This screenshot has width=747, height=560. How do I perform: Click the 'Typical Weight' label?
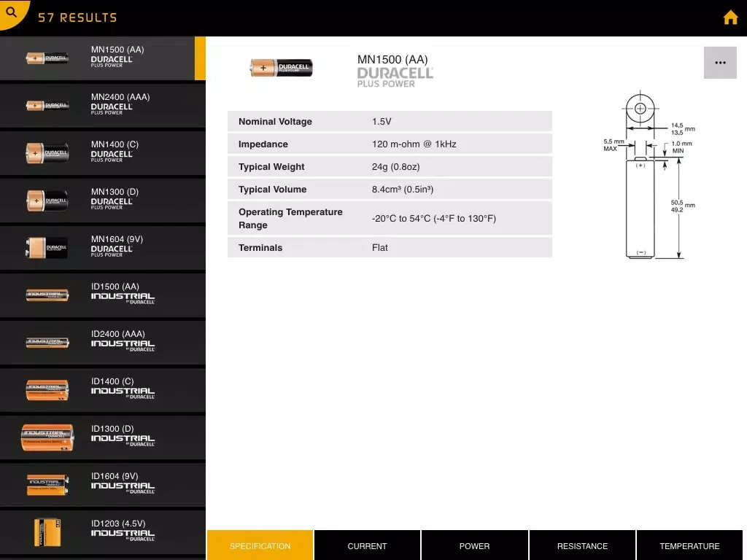click(271, 167)
